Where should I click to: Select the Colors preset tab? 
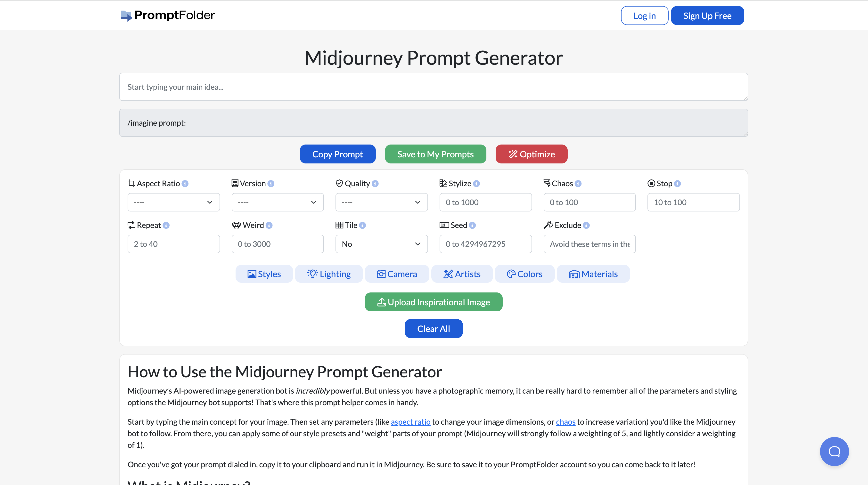pos(525,274)
